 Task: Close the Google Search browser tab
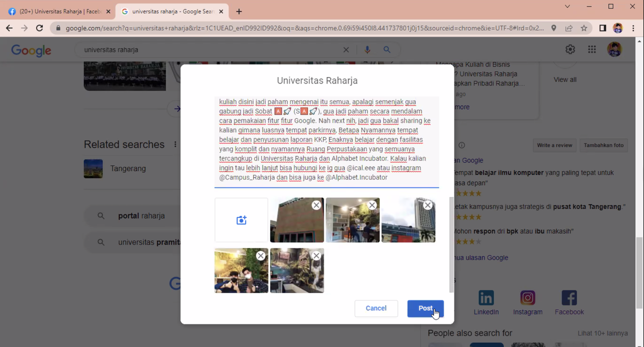(x=220, y=12)
